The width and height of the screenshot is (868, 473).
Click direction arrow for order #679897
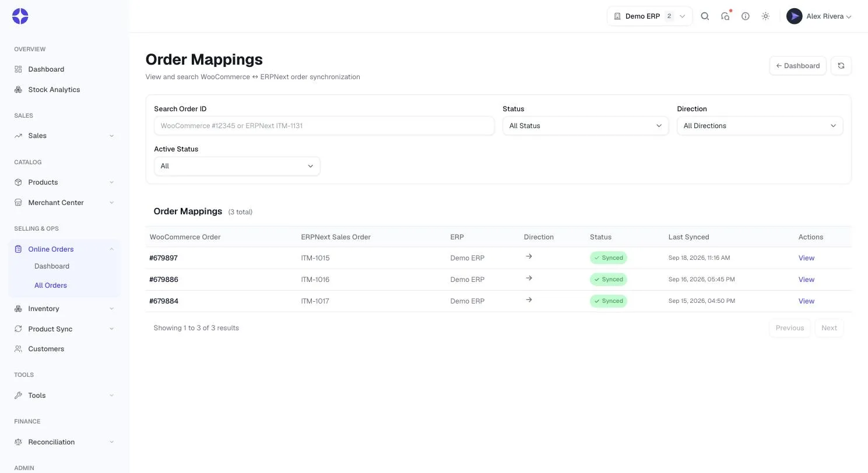(x=529, y=256)
